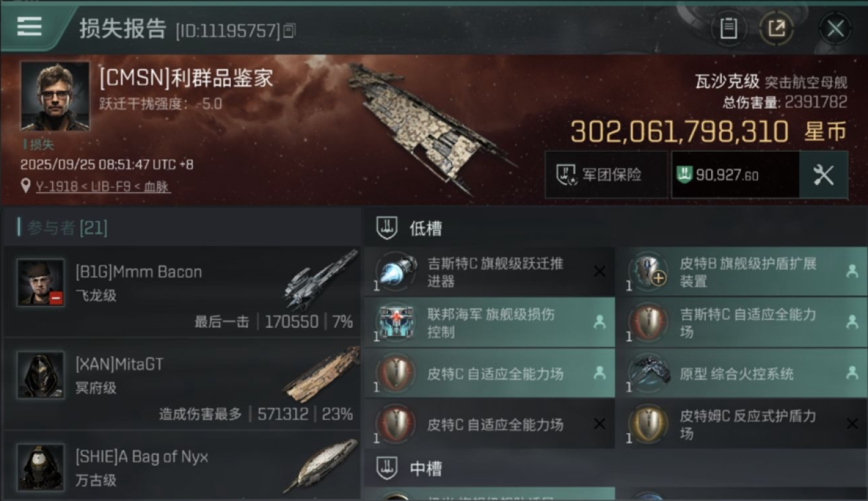Collapse the 低槽 low slot section

(614, 228)
